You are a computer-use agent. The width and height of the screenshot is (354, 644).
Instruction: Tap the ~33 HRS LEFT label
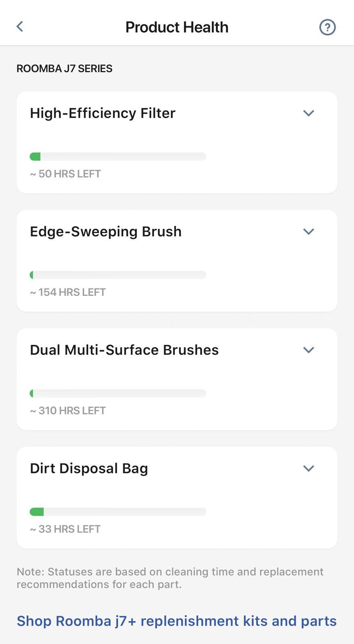click(x=65, y=529)
